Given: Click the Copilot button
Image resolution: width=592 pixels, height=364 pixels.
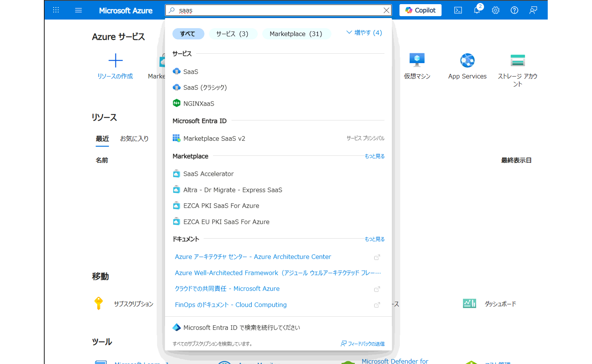Looking at the screenshot, I should point(420,10).
